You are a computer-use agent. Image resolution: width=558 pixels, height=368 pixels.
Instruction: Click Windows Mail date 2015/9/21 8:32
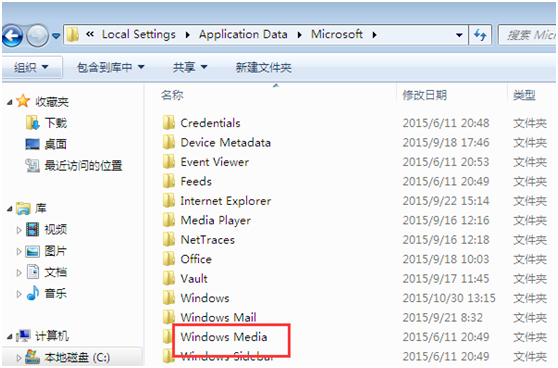click(x=443, y=317)
